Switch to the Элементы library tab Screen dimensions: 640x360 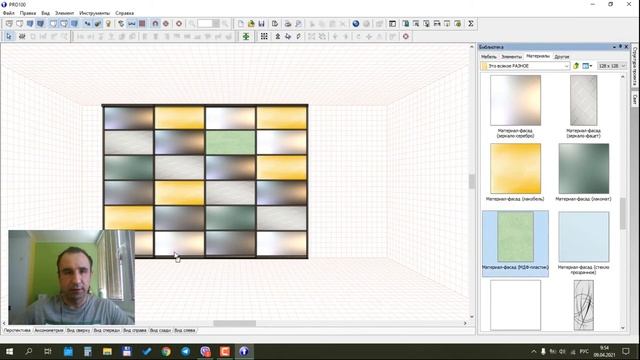[x=511, y=56]
